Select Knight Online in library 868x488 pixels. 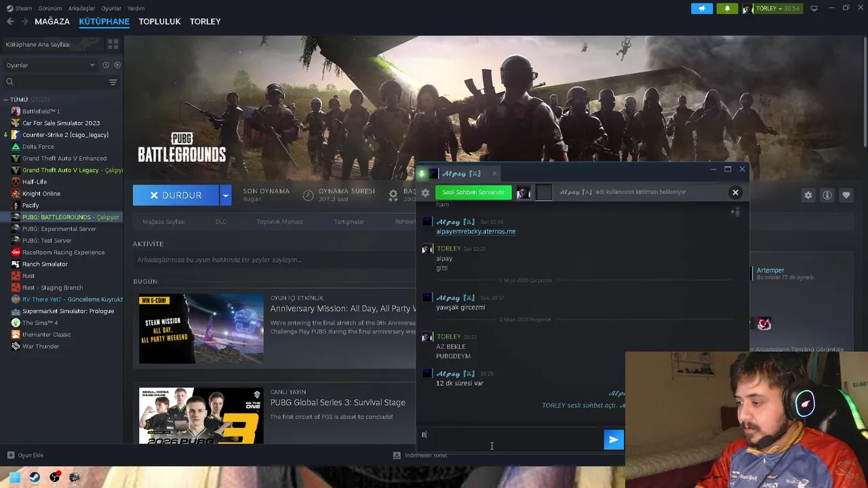(41, 194)
